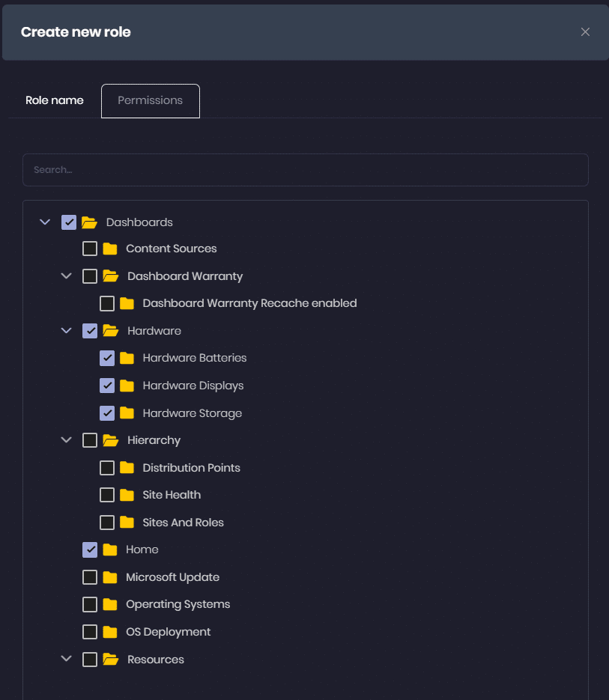
Task: Close the Create new role dialog
Action: tap(585, 31)
